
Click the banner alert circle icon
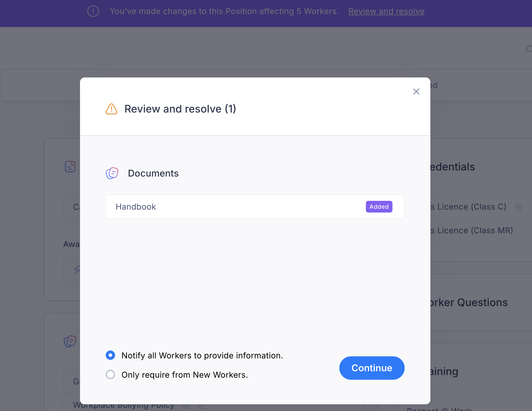tap(93, 11)
